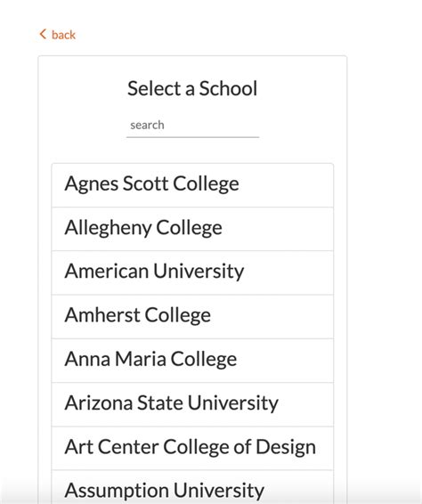Screen dimensions: 422x504
Task: Focus the school search field
Action: pyautogui.click(x=192, y=126)
